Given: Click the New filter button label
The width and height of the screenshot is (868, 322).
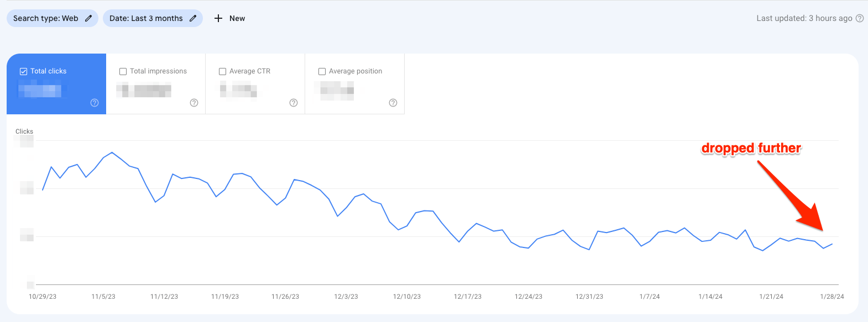Looking at the screenshot, I should tap(237, 18).
